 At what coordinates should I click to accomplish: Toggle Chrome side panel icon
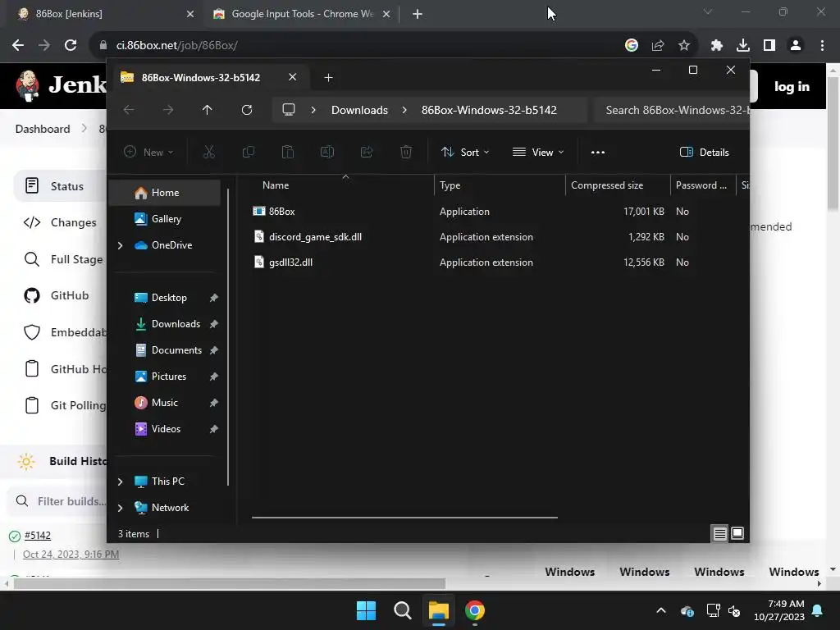tap(769, 45)
